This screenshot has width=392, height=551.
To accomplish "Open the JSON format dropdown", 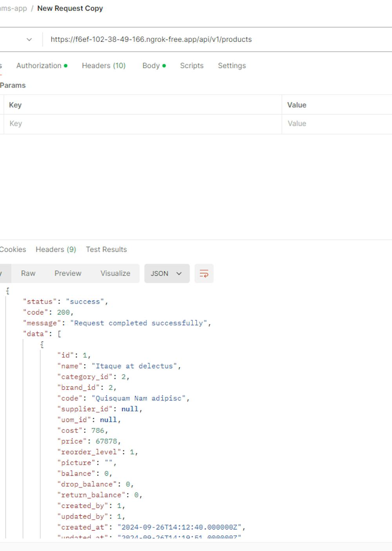I will click(x=167, y=273).
